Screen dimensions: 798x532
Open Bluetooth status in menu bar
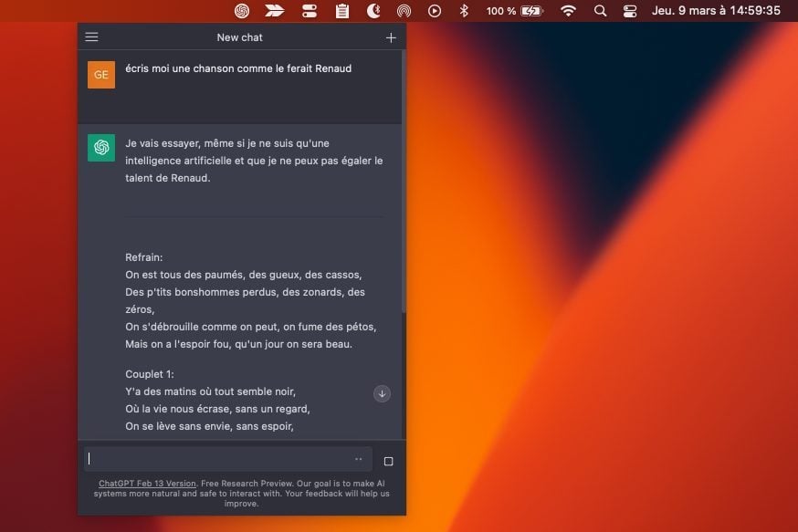click(464, 11)
